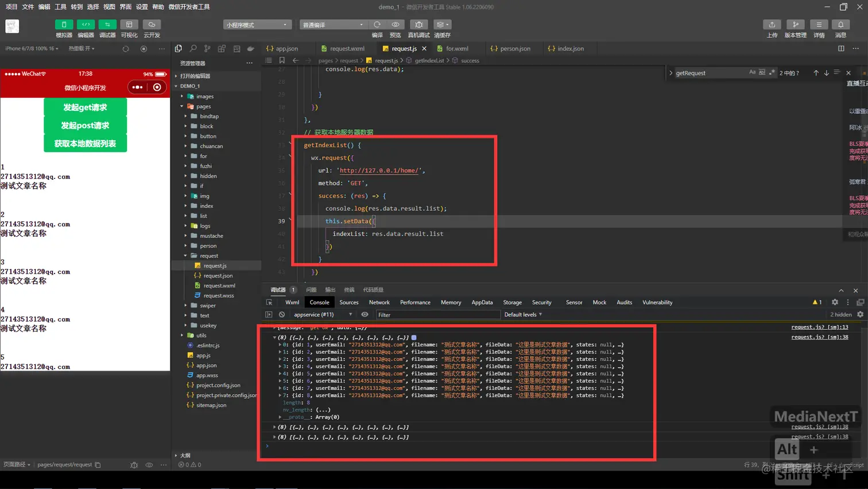Toggle the 调试器 debugger panel button

[107, 25]
